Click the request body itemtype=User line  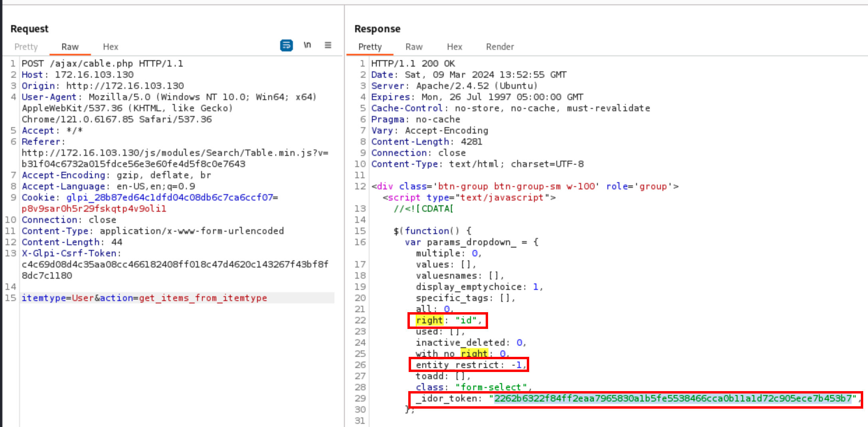click(144, 298)
